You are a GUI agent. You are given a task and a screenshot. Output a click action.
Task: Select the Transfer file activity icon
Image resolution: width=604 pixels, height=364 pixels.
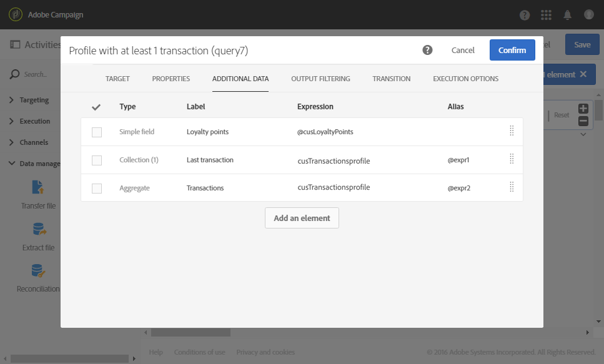point(38,187)
